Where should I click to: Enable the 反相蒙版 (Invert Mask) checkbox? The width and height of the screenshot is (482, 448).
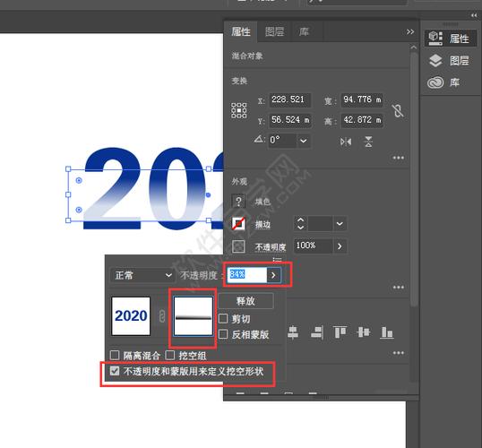pyautogui.click(x=223, y=334)
